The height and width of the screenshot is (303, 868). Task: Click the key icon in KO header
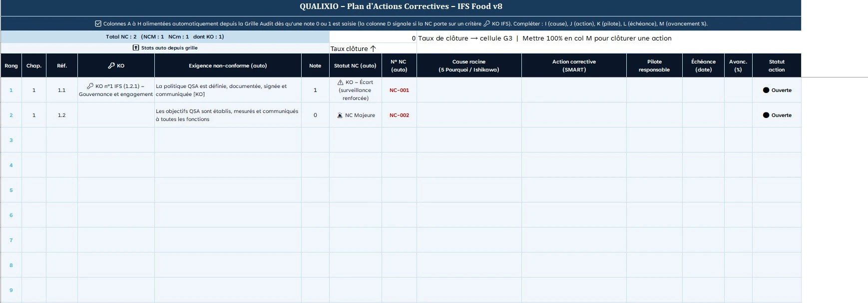(111, 65)
